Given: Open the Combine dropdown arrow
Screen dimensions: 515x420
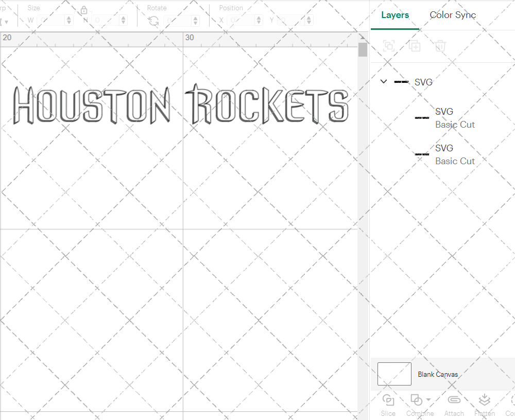Looking at the screenshot, I should click(428, 399).
